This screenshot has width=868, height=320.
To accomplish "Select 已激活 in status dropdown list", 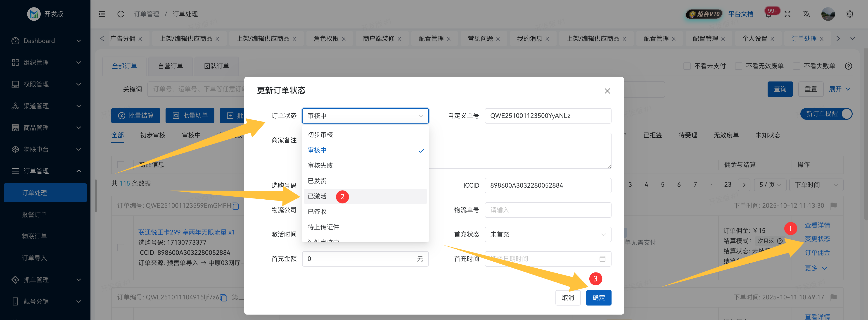I will tap(317, 196).
